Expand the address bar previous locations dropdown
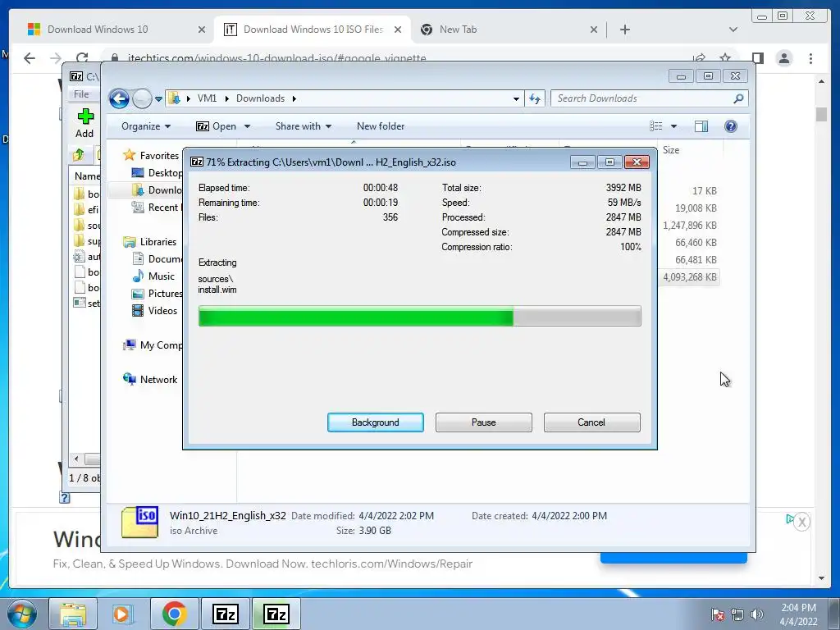This screenshot has height=630, width=840. [x=516, y=99]
